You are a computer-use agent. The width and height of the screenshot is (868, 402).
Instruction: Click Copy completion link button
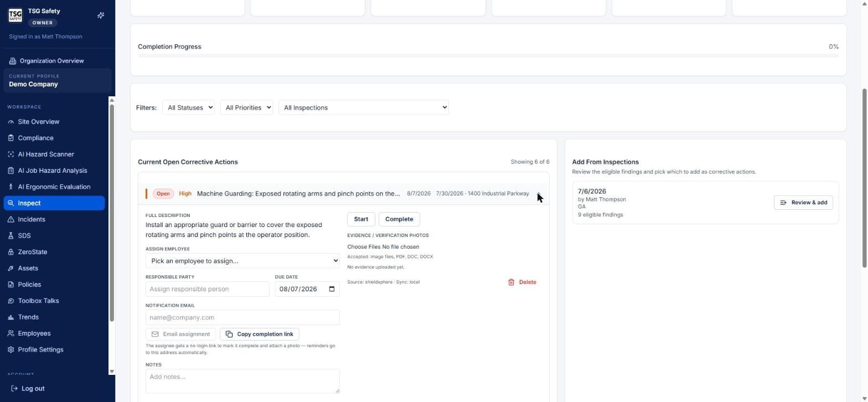point(260,334)
